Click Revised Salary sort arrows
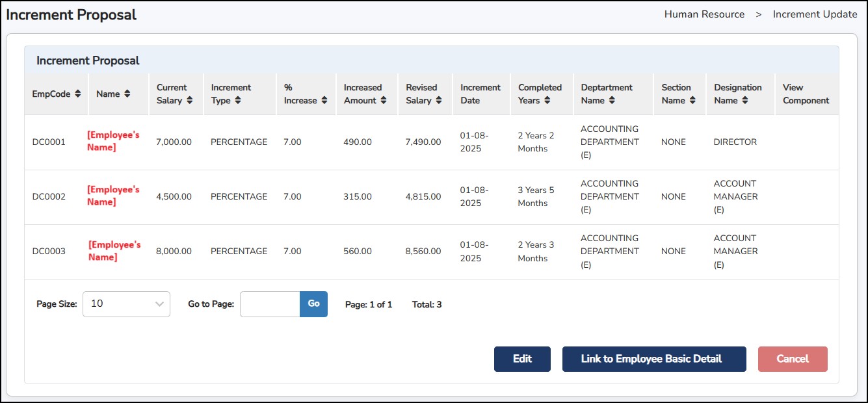 [x=439, y=101]
